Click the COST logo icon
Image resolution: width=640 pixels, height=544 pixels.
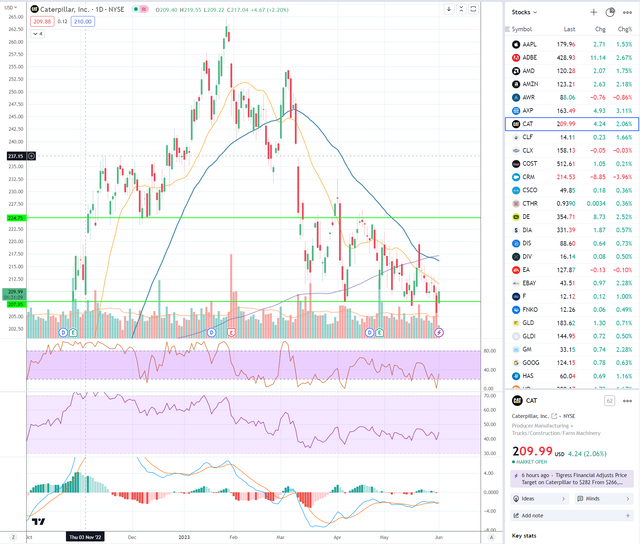point(516,164)
